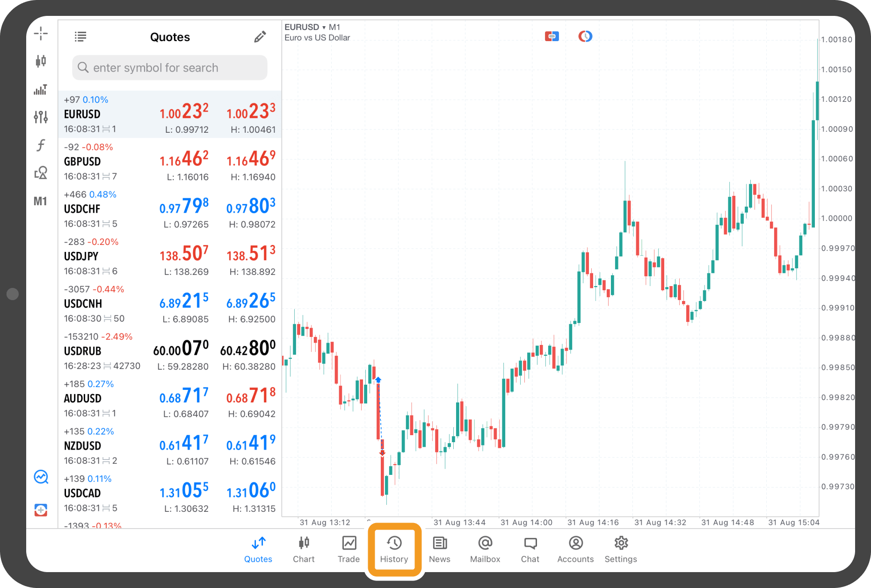Switch to the Trade tab
Viewport: 871px width, 588px height.
click(349, 549)
